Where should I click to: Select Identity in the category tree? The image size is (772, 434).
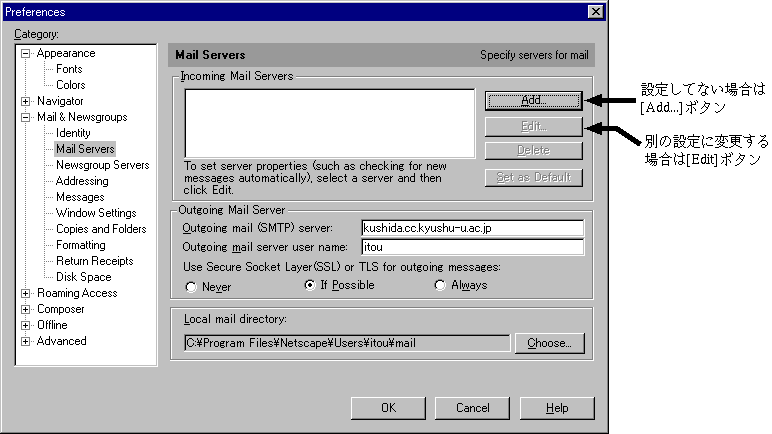click(x=73, y=133)
